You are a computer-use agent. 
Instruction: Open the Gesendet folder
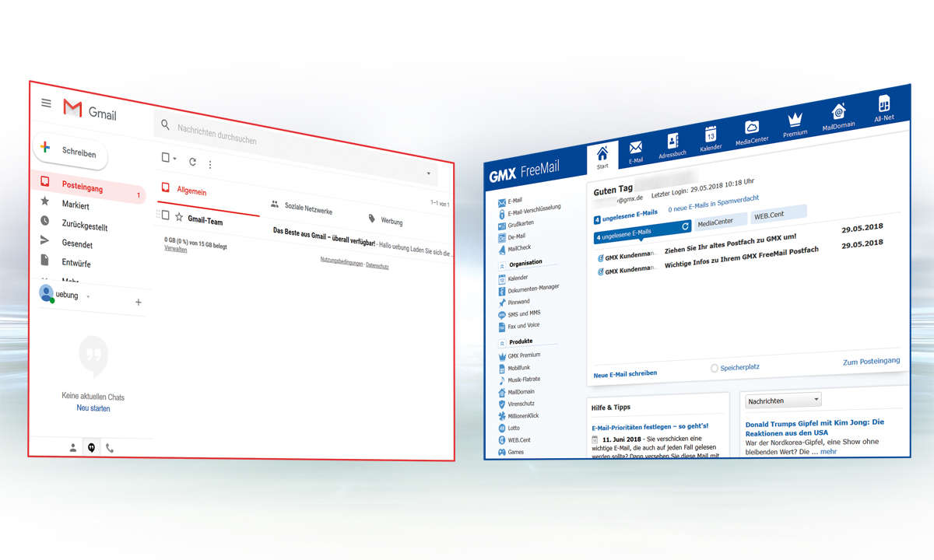pyautogui.click(x=77, y=243)
